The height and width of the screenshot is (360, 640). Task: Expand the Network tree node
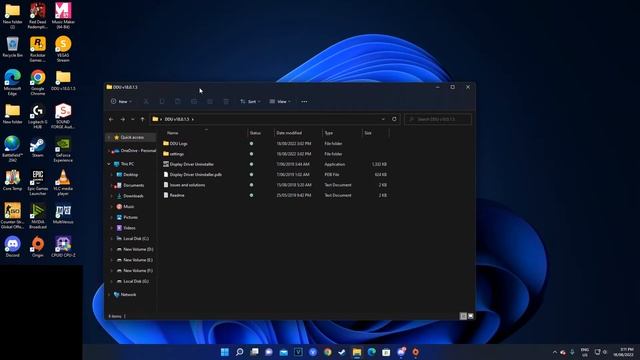point(109,295)
